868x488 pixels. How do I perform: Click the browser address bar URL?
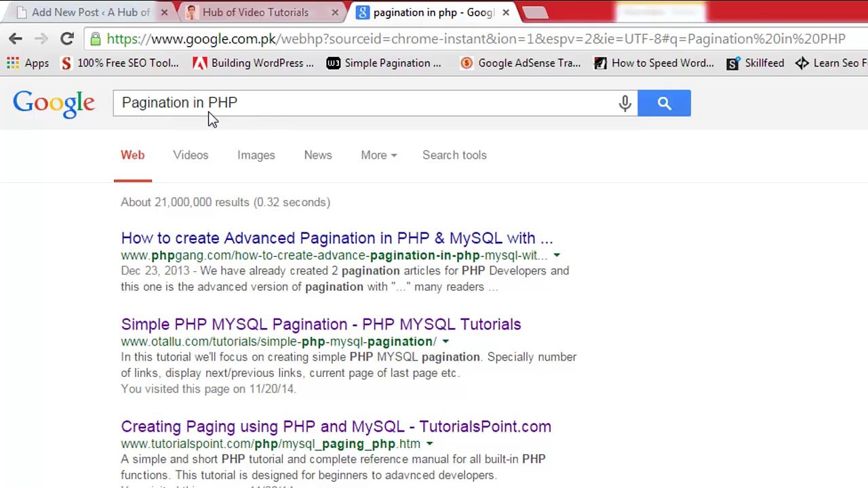click(476, 39)
